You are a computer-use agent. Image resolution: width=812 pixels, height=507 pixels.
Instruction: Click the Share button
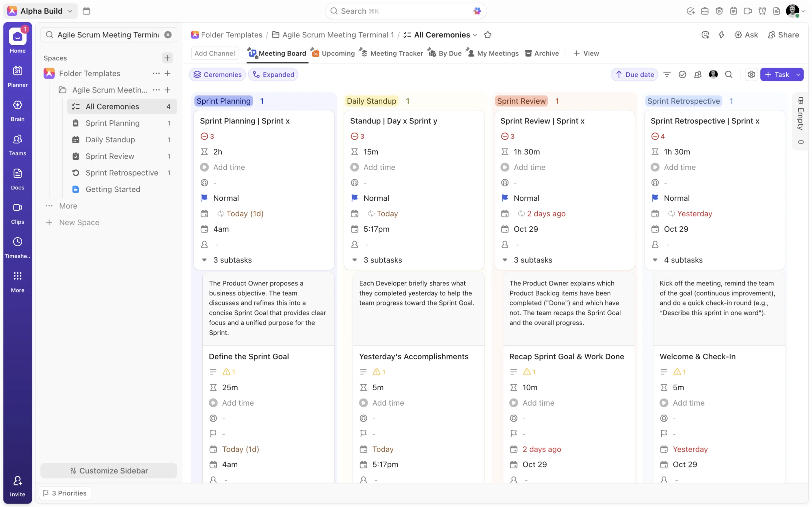coord(783,35)
